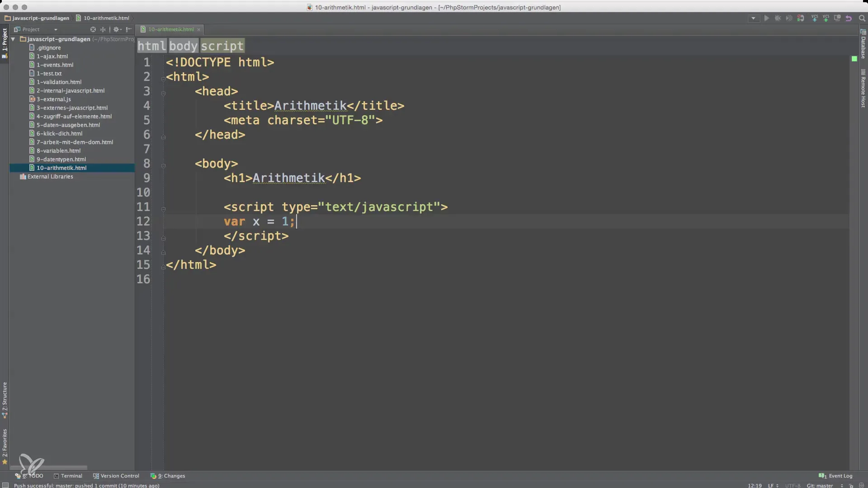Screen dimensions: 868x488
Task: Open the Remote Host side tab
Action: point(863,89)
